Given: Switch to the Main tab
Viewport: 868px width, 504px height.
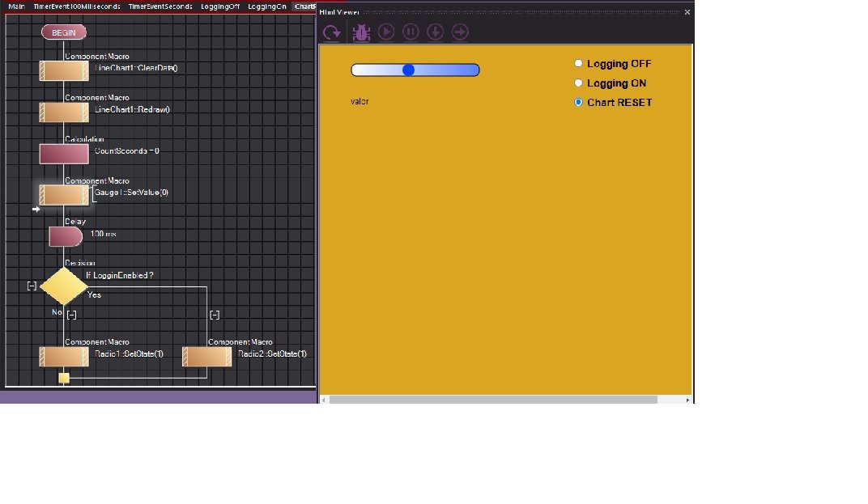Looking at the screenshot, I should [17, 6].
